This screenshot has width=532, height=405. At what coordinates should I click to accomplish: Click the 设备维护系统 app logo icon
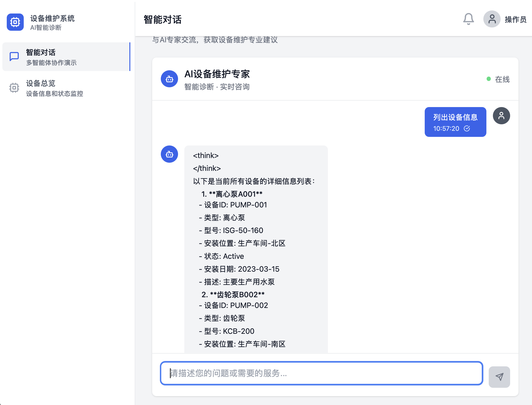(15, 22)
